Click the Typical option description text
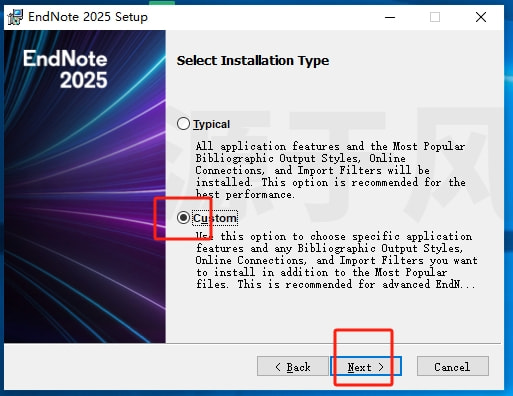The height and width of the screenshot is (396, 513). (330, 170)
